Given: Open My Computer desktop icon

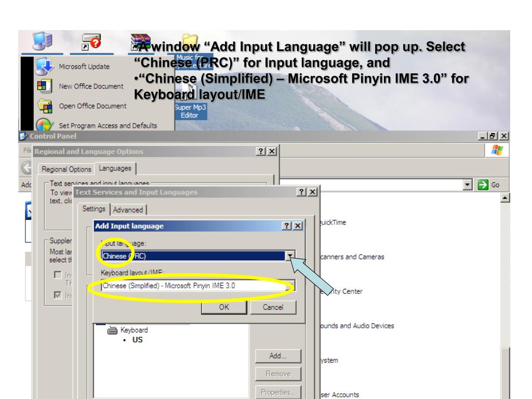Looking at the screenshot, I should (42, 41).
